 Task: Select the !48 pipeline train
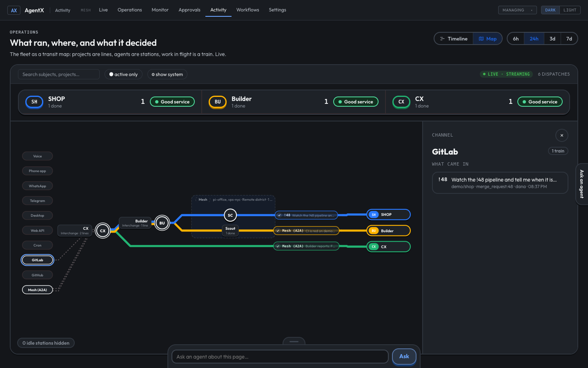(x=306, y=215)
